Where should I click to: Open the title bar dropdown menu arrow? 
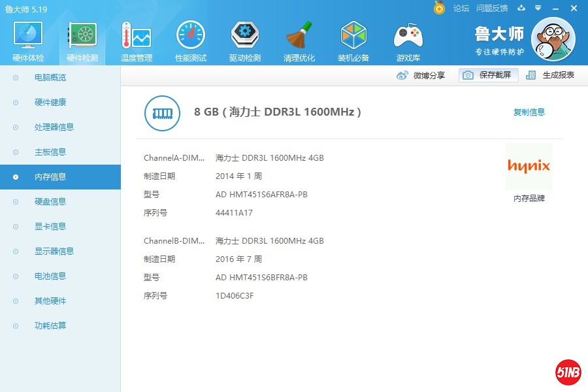tap(538, 8)
